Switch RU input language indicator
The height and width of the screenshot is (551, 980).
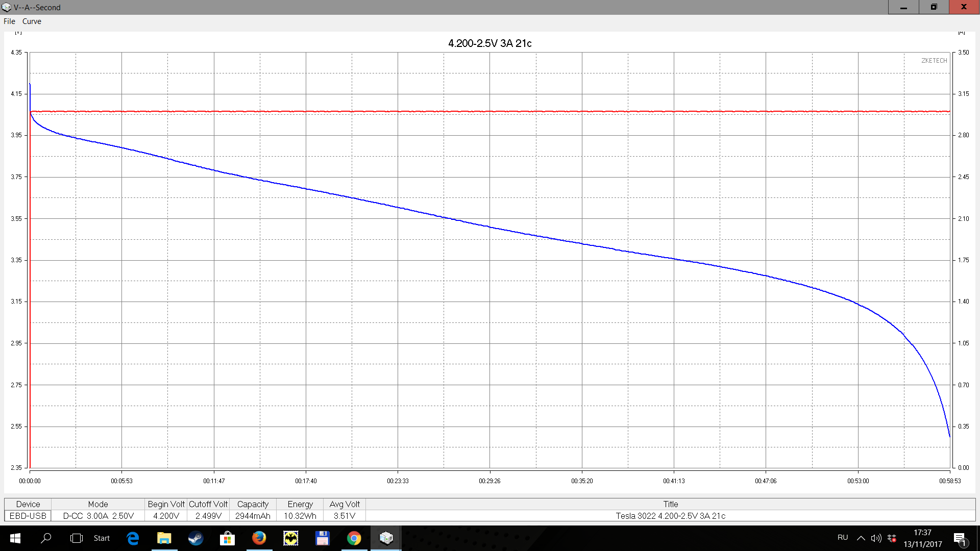[843, 538]
